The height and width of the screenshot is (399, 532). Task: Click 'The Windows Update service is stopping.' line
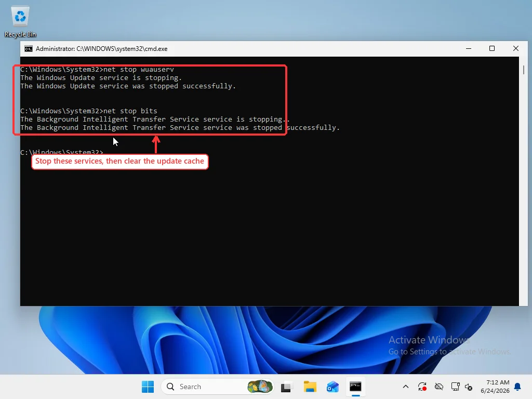101,78
